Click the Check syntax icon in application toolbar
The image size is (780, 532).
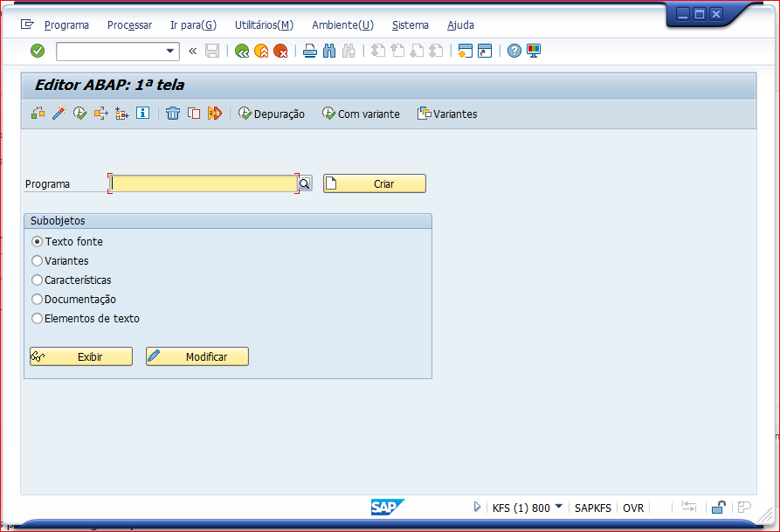point(38,114)
